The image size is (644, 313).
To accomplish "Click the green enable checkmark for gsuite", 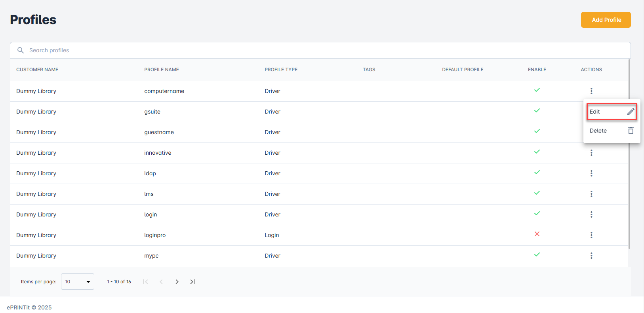I will tap(537, 111).
